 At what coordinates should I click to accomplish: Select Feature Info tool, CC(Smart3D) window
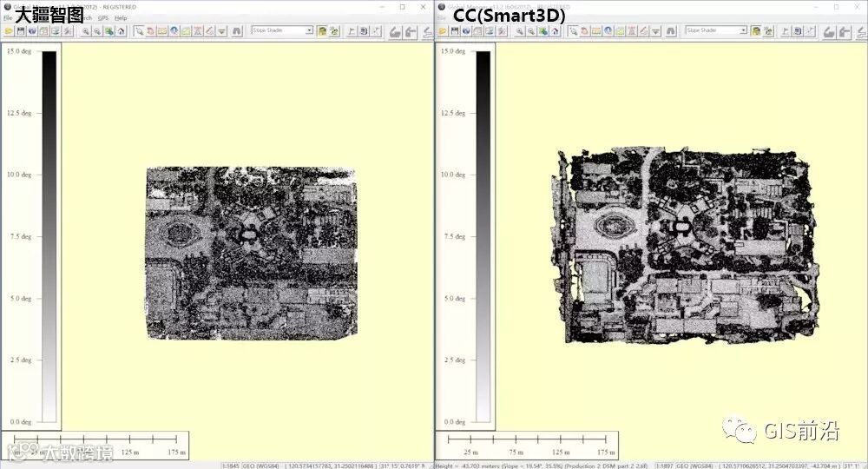coord(608,31)
